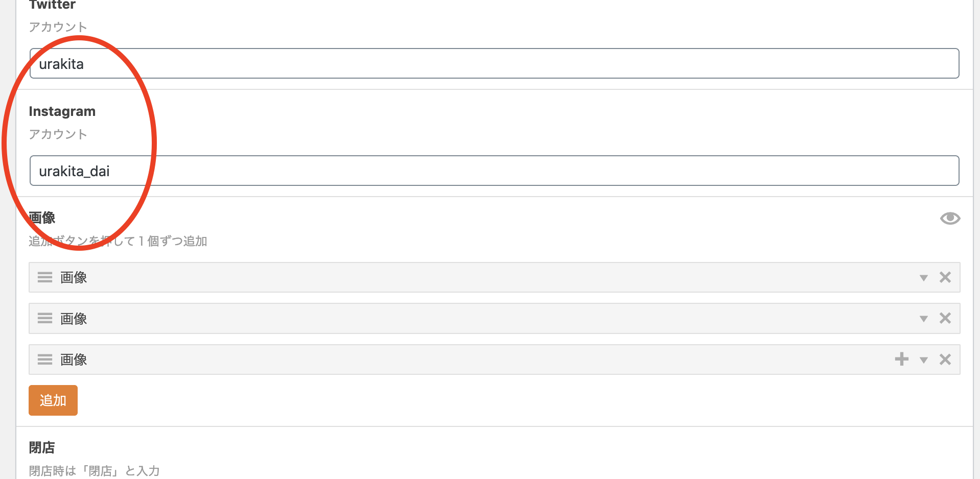Image resolution: width=980 pixels, height=479 pixels.
Task: Grab the drag handle of second 画像 row
Action: (x=45, y=319)
